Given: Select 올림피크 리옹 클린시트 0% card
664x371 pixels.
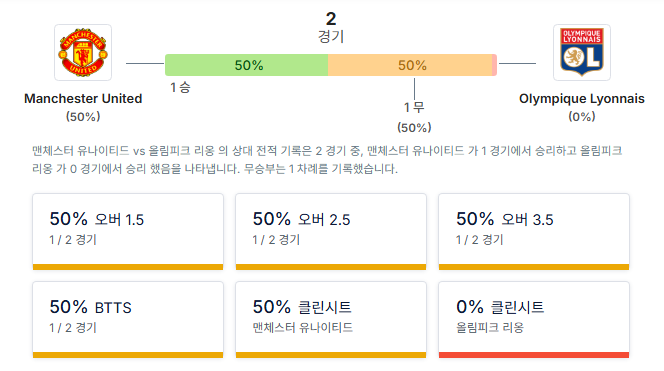Looking at the screenshot, I should pyautogui.click(x=534, y=320).
